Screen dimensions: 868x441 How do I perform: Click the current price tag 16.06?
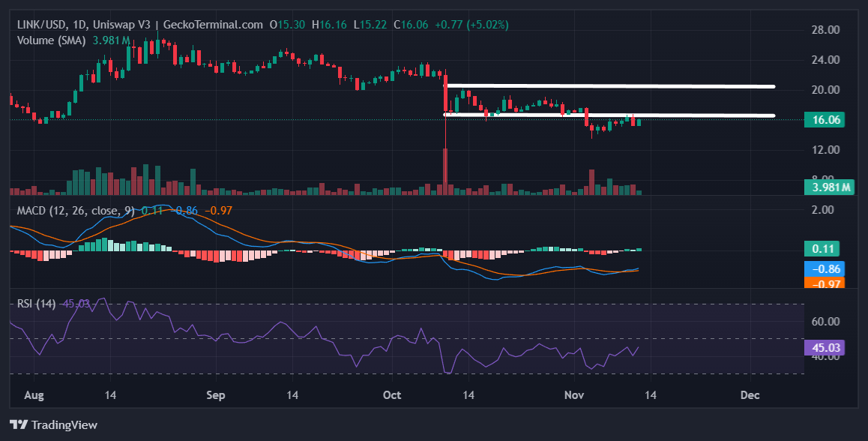coord(825,120)
